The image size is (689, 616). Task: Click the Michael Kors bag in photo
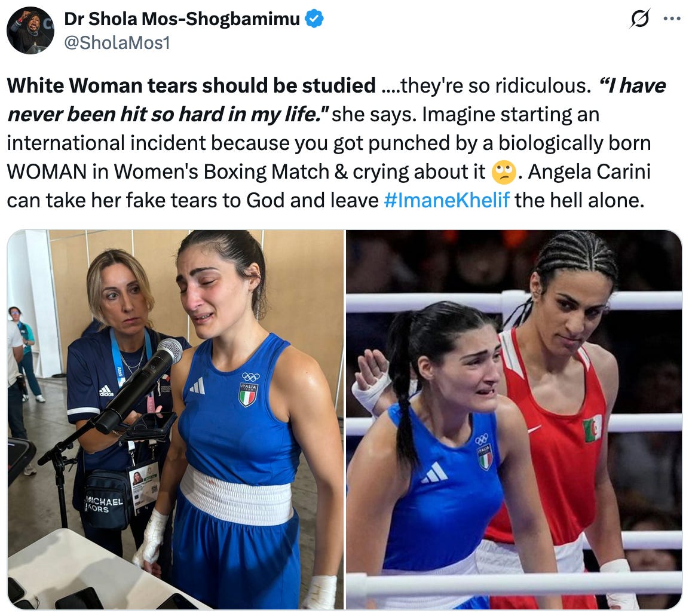106,499
